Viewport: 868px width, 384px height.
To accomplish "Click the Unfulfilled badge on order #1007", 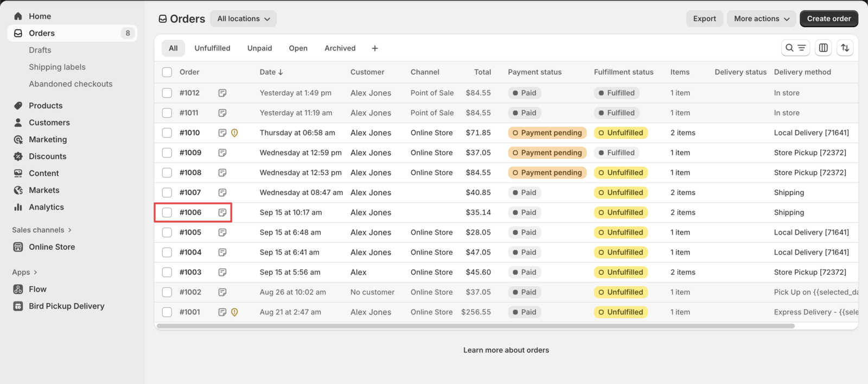I will pos(621,192).
